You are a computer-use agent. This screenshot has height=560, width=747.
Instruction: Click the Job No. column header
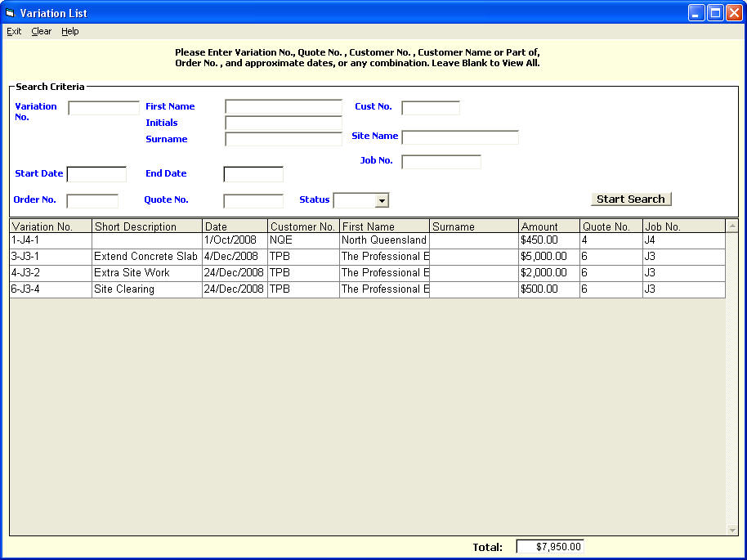click(x=684, y=226)
